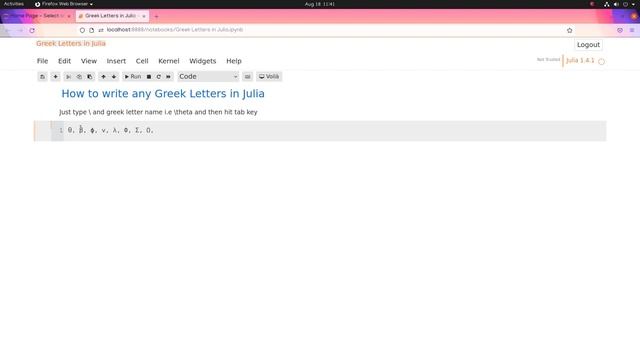
Task: Open the cell type Code dropdown
Action: [208, 77]
